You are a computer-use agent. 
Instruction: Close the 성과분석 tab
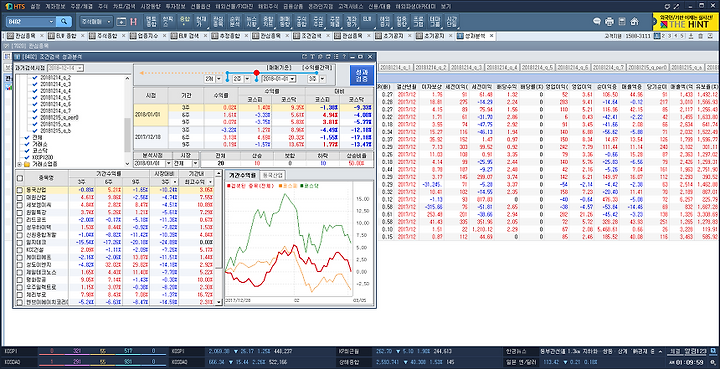coord(491,36)
